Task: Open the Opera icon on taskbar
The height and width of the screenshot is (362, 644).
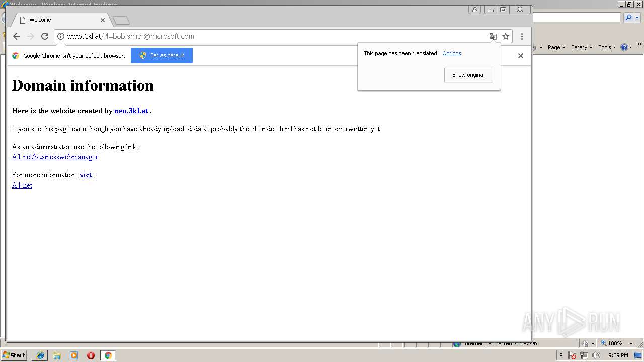Action: pos(91,355)
